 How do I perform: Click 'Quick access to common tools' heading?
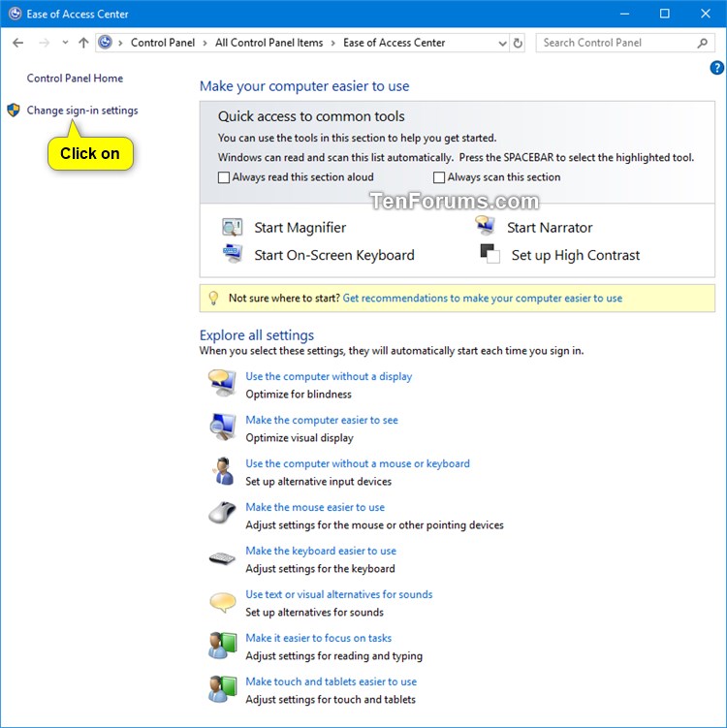pyautogui.click(x=311, y=116)
